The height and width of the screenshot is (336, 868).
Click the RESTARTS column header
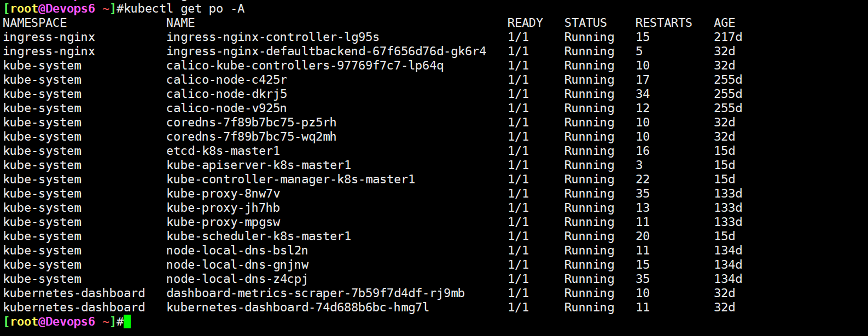click(663, 23)
